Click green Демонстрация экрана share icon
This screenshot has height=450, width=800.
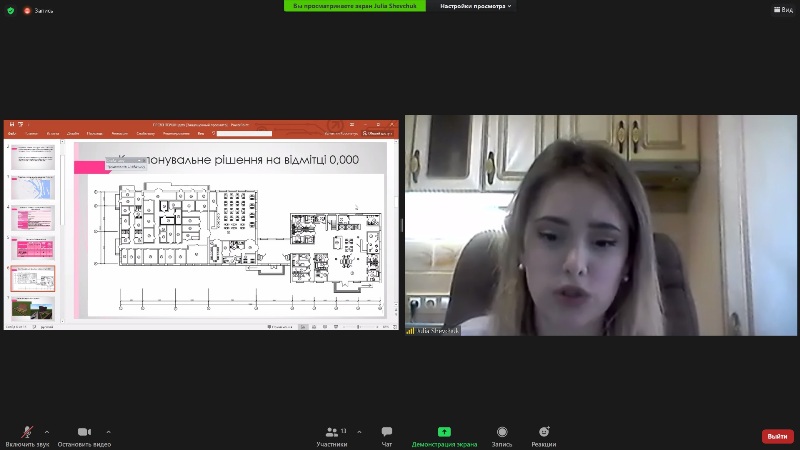444,432
